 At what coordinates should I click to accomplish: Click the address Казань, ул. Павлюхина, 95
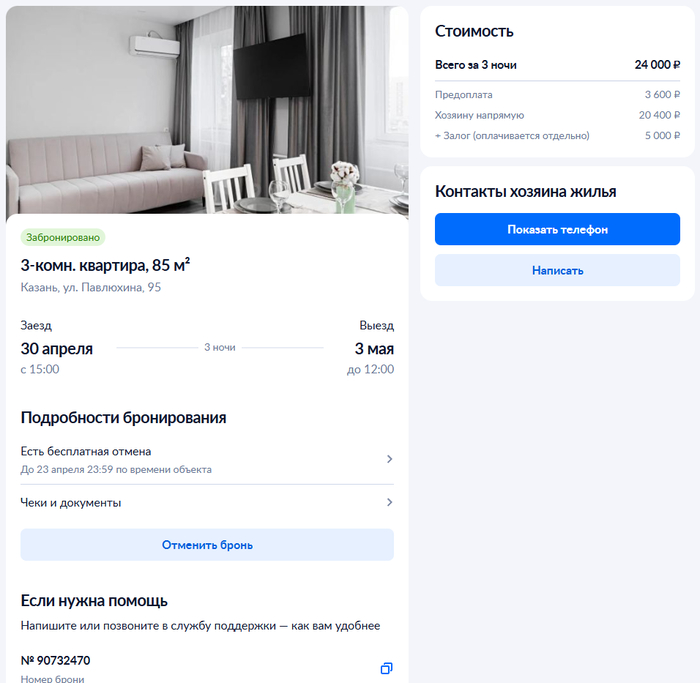(91, 287)
